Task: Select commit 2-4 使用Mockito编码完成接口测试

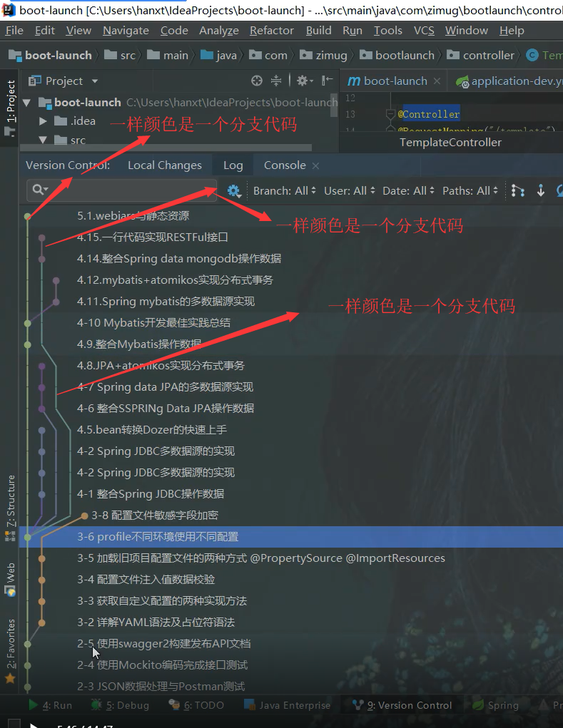Action: point(162,665)
